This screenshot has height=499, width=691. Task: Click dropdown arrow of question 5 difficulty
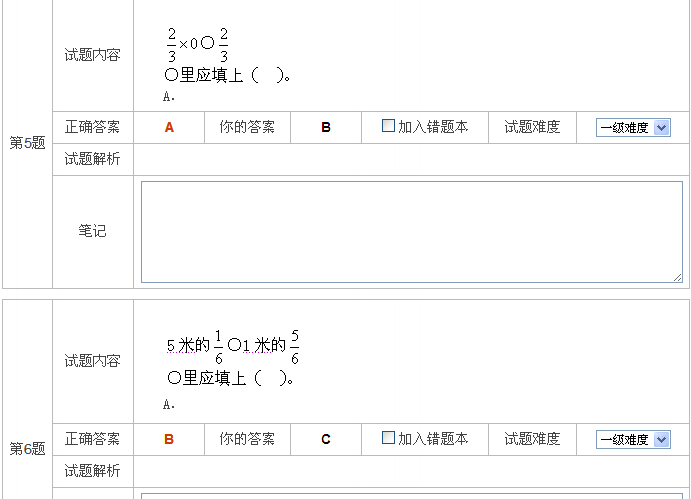click(661, 128)
